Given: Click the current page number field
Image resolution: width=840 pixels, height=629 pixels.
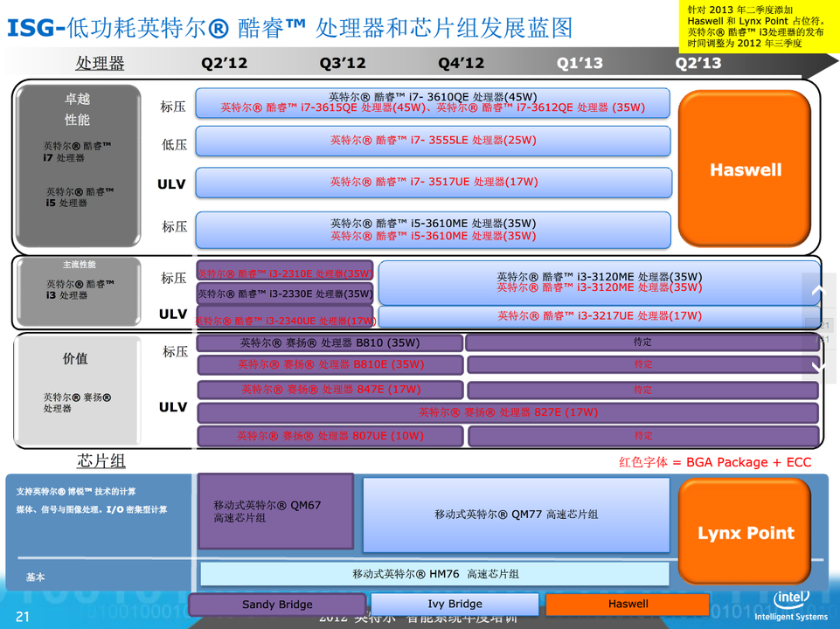Looking at the screenshot, I should coord(823,326).
